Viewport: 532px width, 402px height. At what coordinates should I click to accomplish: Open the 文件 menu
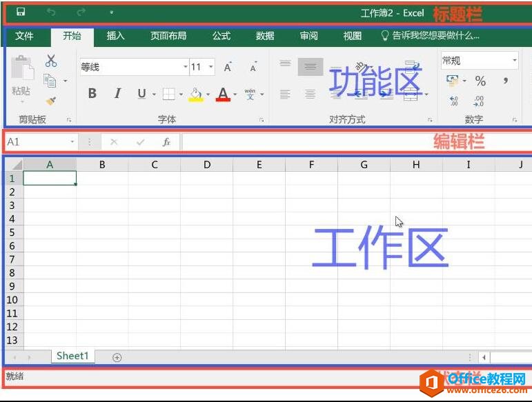(x=24, y=36)
